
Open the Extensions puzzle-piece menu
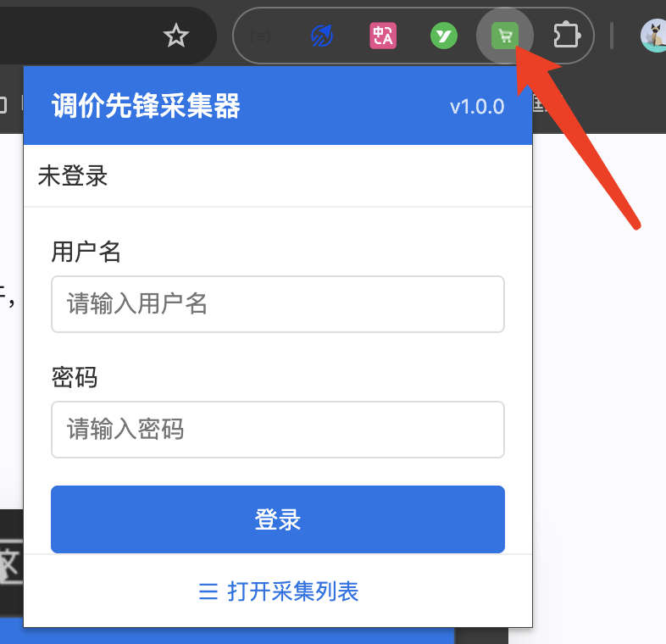(x=567, y=36)
